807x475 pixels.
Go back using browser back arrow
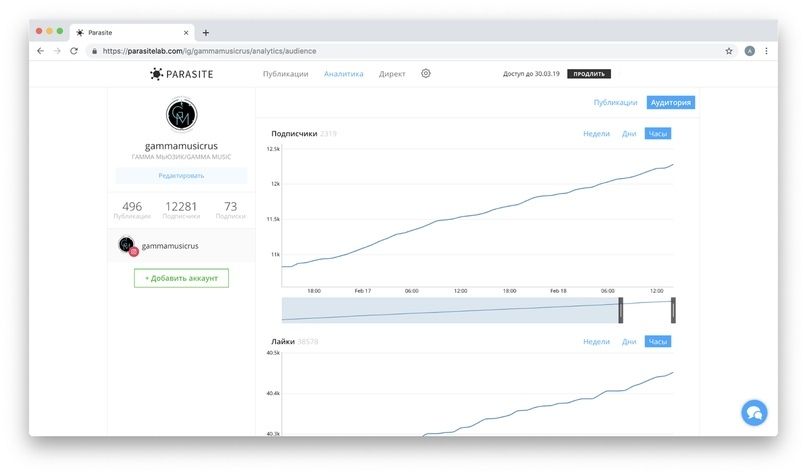[41, 51]
